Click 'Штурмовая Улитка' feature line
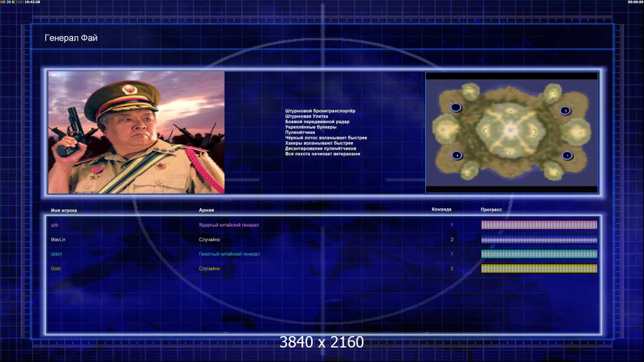Screen dimensions: 644x362 [306, 116]
